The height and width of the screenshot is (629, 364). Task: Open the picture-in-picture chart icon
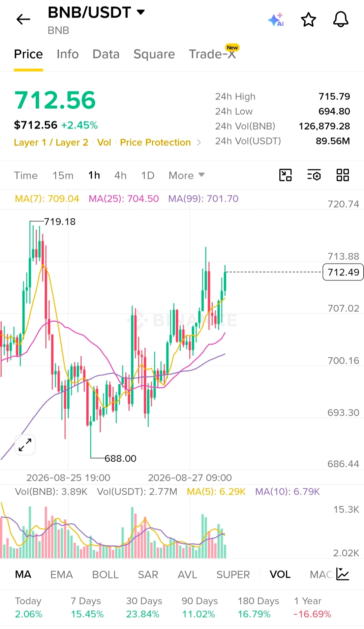tap(285, 175)
